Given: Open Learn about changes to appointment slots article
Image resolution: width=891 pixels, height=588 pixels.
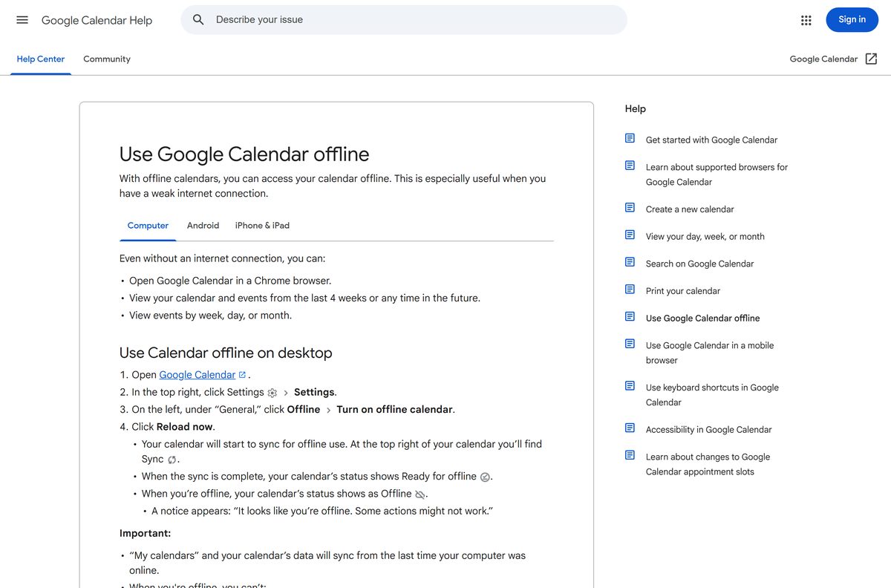Looking at the screenshot, I should pyautogui.click(x=708, y=464).
